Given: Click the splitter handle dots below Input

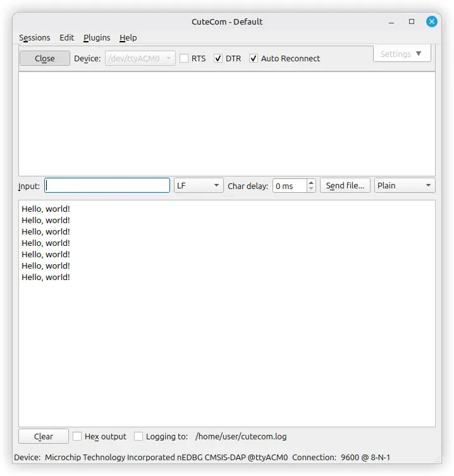Looking at the screenshot, I should click(227, 196).
